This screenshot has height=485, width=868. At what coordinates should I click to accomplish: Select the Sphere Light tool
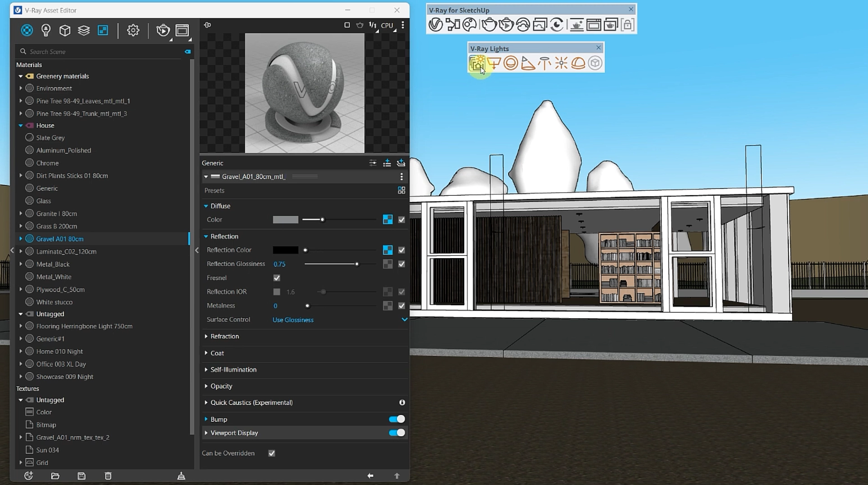point(510,63)
